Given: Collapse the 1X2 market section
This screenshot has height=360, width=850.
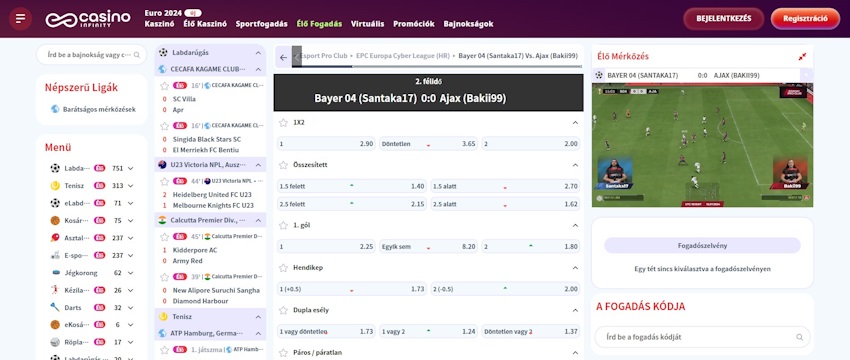Looking at the screenshot, I should [575, 123].
